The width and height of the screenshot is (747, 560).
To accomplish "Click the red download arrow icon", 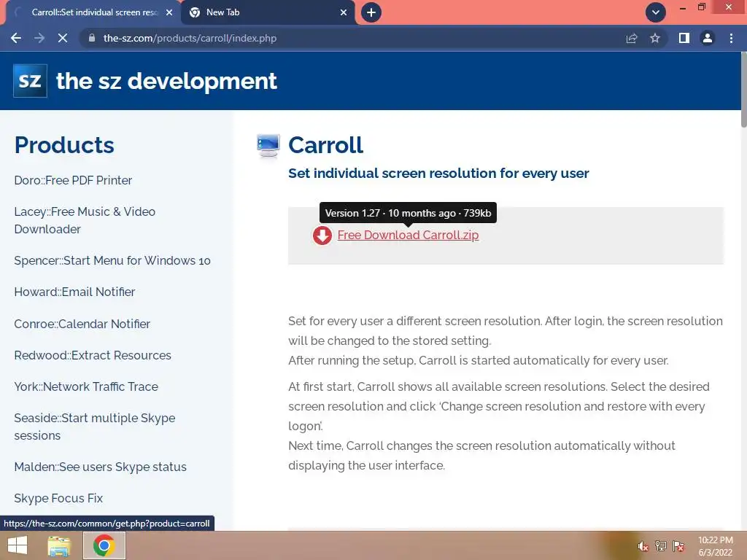I will click(322, 236).
